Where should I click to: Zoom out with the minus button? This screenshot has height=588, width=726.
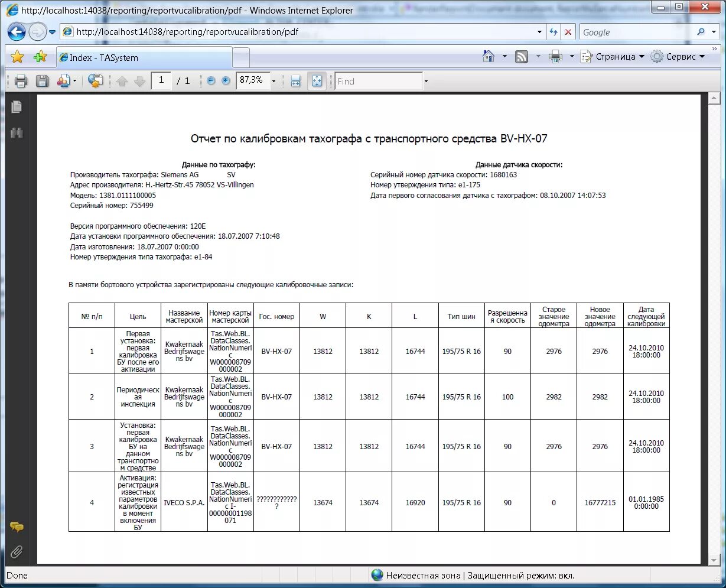click(x=211, y=81)
